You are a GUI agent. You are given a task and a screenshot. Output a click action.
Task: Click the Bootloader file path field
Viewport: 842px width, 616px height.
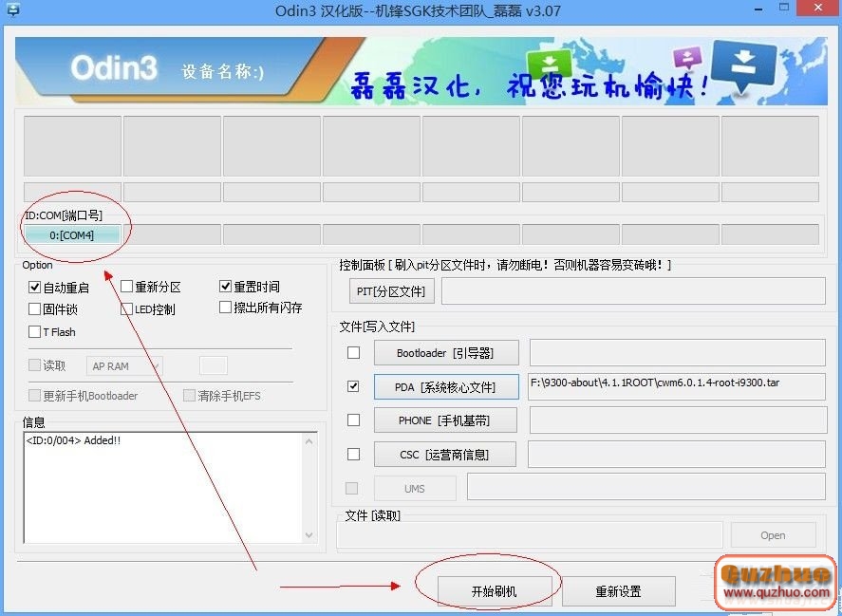pos(678,353)
